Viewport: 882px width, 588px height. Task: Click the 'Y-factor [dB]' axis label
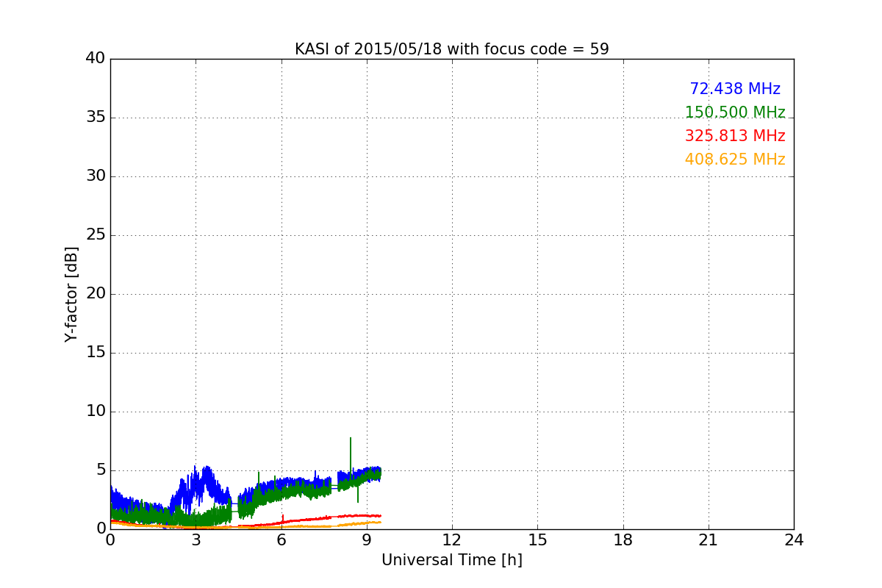point(71,294)
